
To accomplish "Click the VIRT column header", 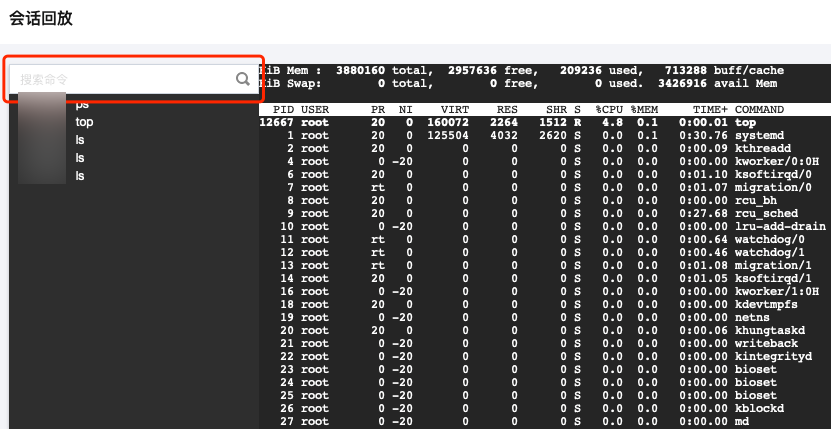I will point(455,110).
